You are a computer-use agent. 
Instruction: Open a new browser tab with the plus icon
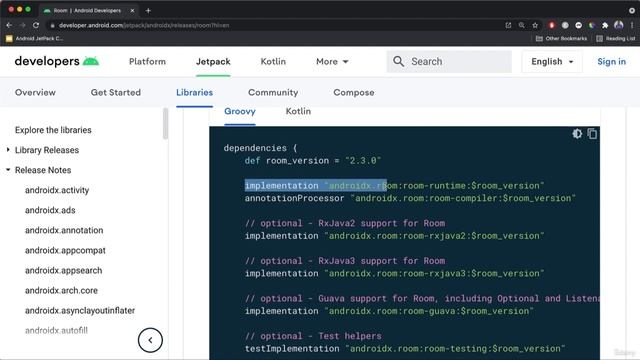coord(148,11)
